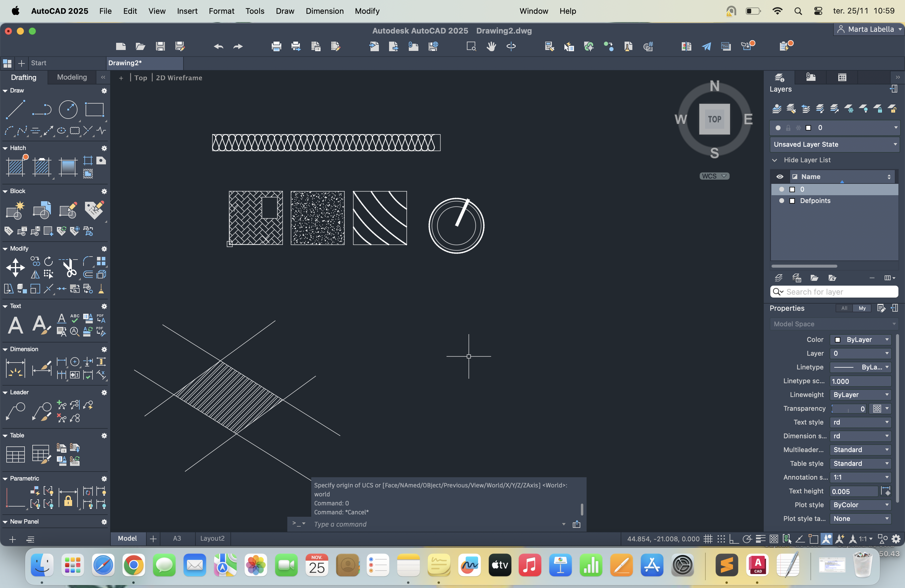
Task: Open the Lineweight ByLayer dropdown
Action: (x=860, y=395)
